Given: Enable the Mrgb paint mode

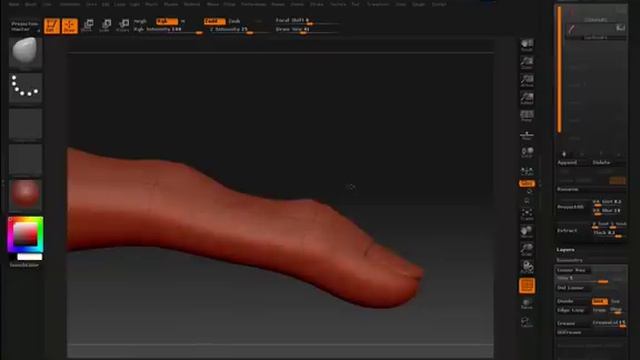Looking at the screenshot, I should coord(140,21).
